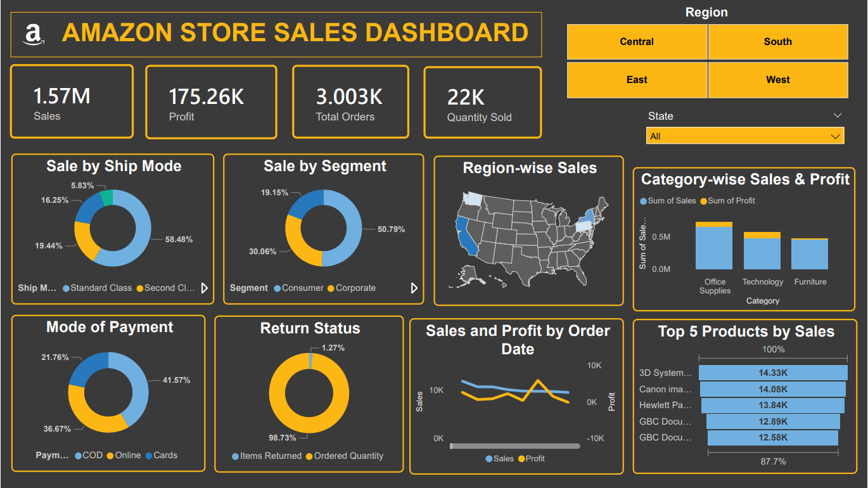Click Second Class legend marker
The image size is (868, 488).
tap(140, 288)
